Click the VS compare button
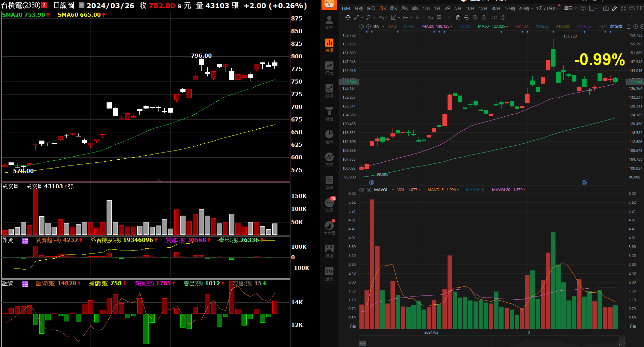The height and width of the screenshot is (347, 644). [632, 8]
